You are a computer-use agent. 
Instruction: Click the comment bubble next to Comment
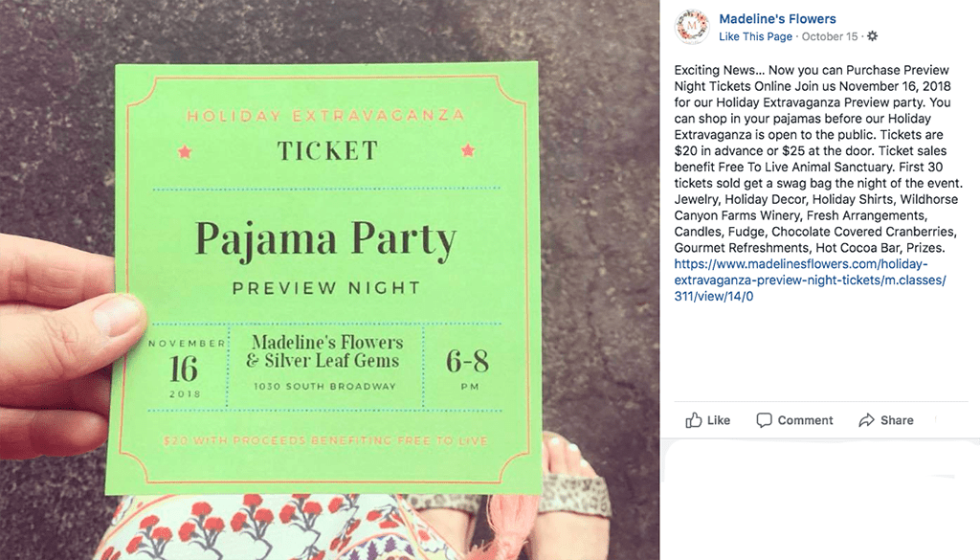pos(767,419)
